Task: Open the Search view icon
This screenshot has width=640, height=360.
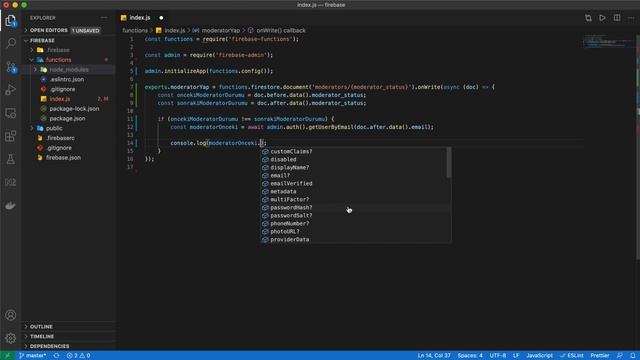Action: [11, 43]
